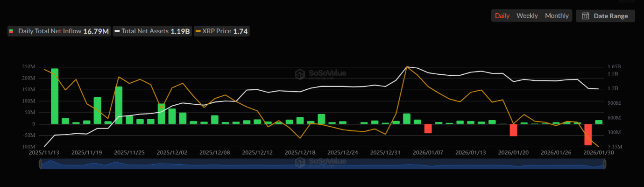Click the white Total Net Assets swatch
Image resolution: width=644 pixels, height=187 pixels.
pyautogui.click(x=117, y=31)
